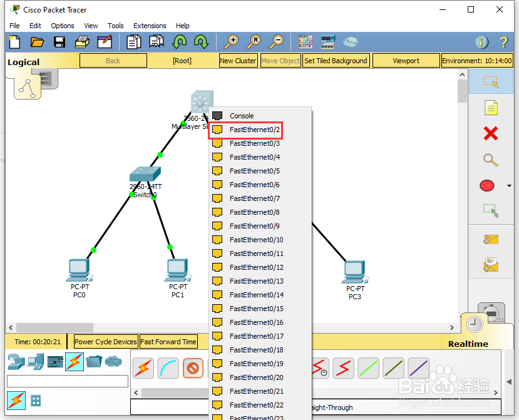This screenshot has height=420, width=519.
Task: Click Fast Forward Time button
Action: 168,342
